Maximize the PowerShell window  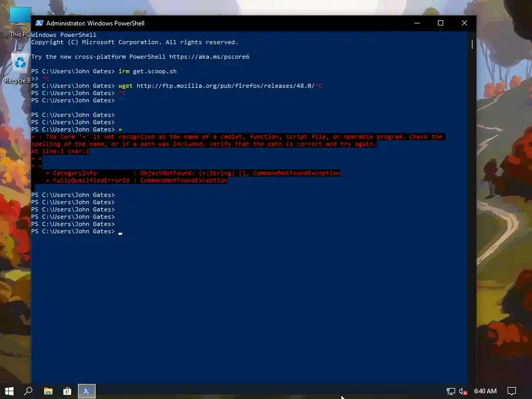coord(441,23)
